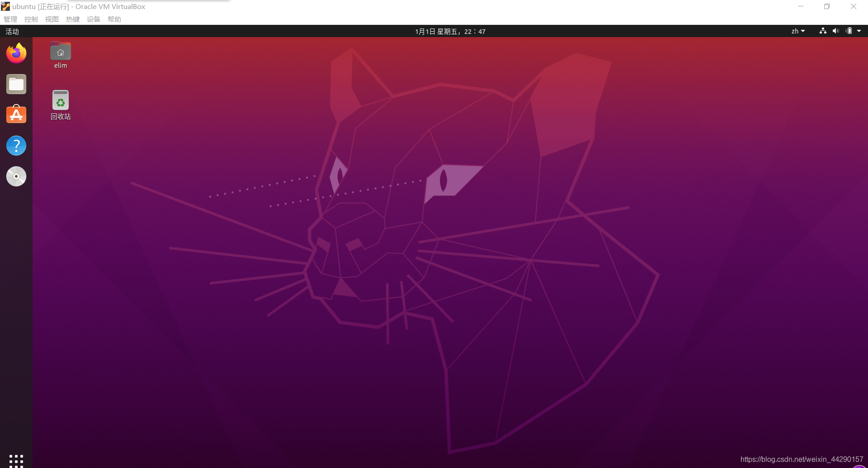Open the 控制 menu in VirtualBox
This screenshot has height=468, width=868.
[31, 19]
